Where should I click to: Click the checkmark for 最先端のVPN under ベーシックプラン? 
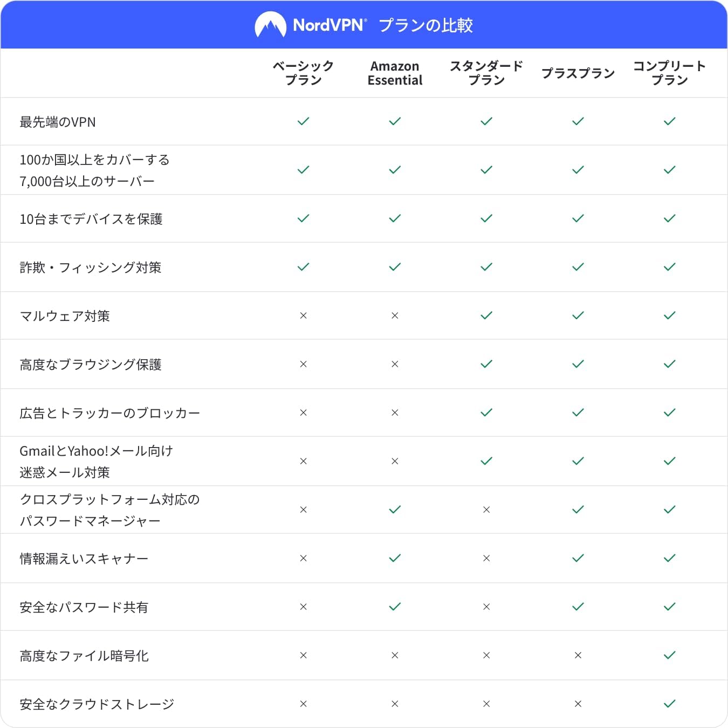pos(304,121)
